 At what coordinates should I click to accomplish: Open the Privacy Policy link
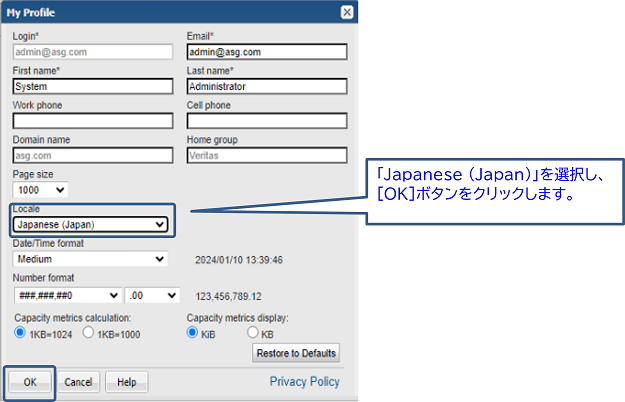304,382
